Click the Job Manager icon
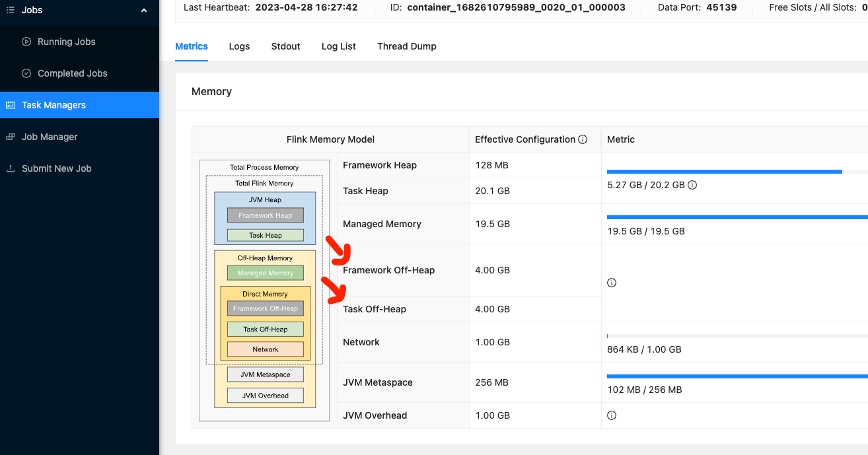 tap(10, 137)
